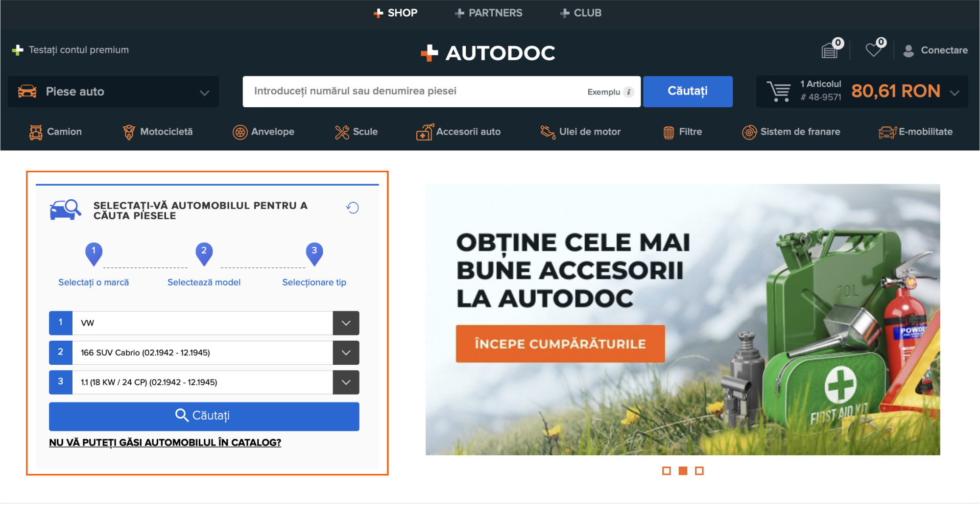This screenshot has width=980, height=518.
Task: Click the user icon beside Conectare
Action: coord(908,50)
